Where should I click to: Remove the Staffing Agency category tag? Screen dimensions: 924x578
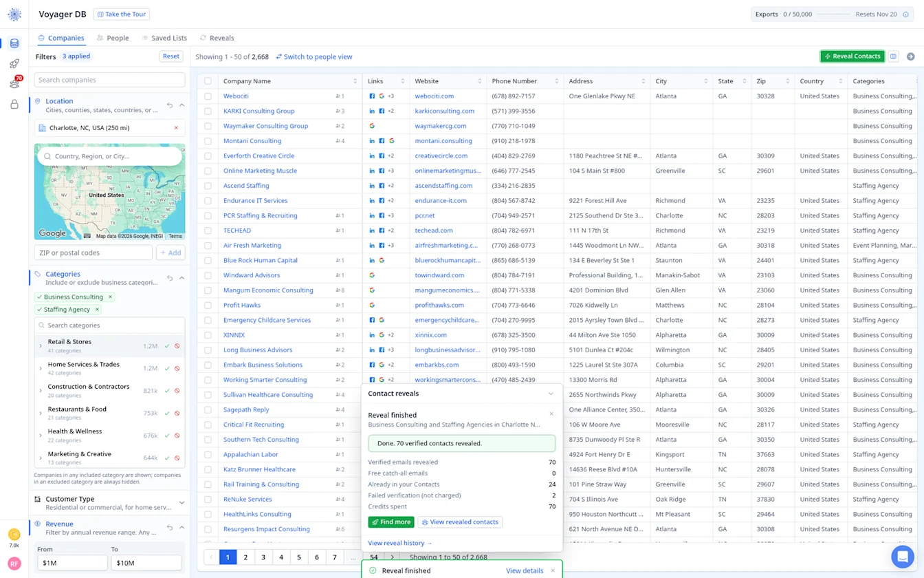click(97, 310)
